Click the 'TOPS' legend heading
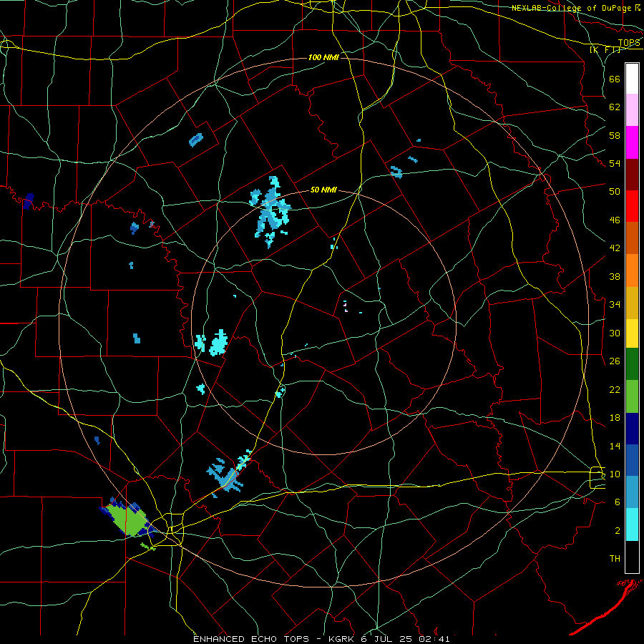 click(x=629, y=43)
